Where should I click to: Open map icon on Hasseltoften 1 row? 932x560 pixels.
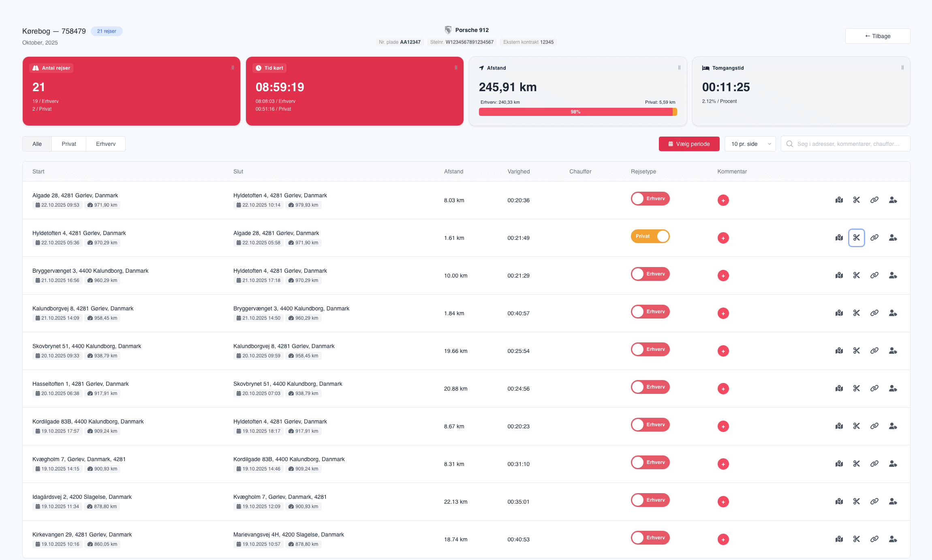[x=839, y=388]
